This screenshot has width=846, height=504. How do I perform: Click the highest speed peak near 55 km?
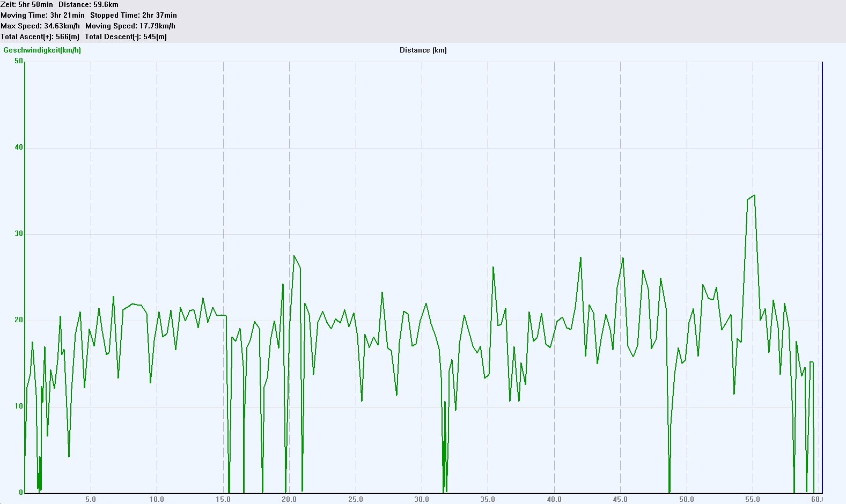pos(754,195)
